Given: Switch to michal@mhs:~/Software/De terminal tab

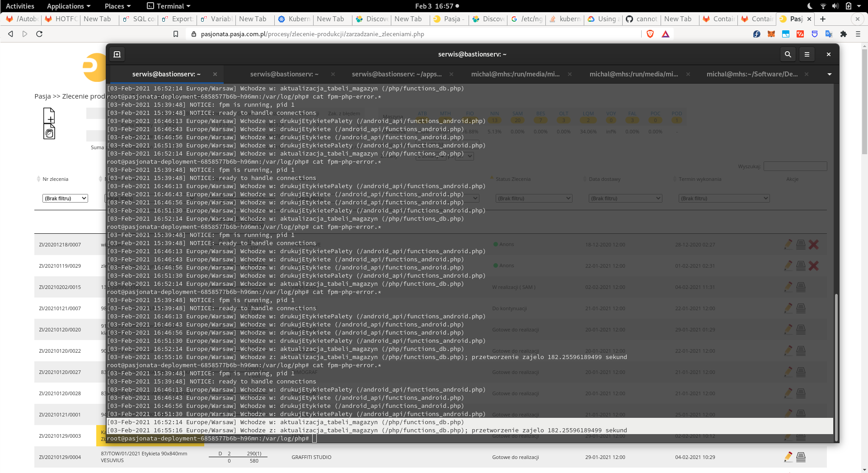Looking at the screenshot, I should pos(752,74).
